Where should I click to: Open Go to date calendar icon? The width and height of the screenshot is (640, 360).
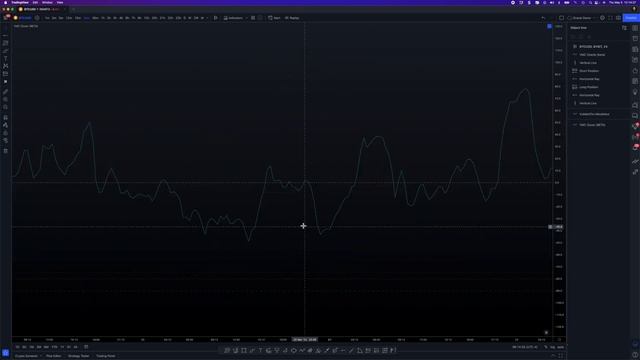[86, 347]
